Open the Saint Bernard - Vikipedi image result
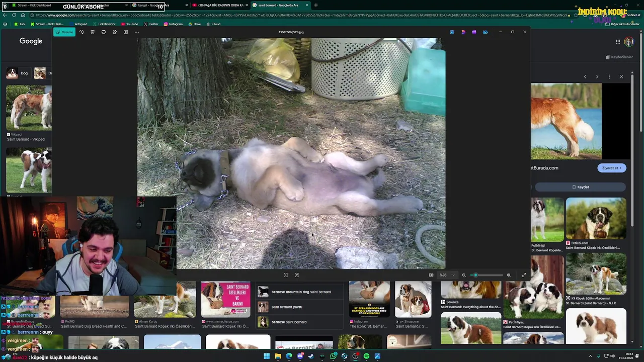The image size is (644, 362). tap(29, 113)
